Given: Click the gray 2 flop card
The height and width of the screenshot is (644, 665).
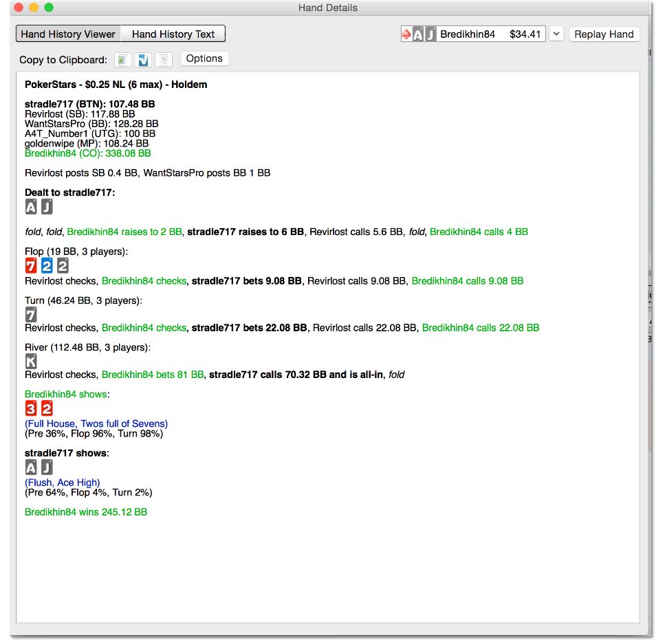Looking at the screenshot, I should 63,266.
